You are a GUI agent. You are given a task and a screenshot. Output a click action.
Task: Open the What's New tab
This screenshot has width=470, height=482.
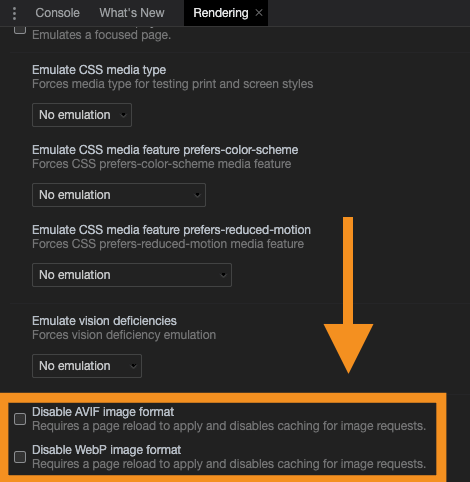click(x=132, y=13)
